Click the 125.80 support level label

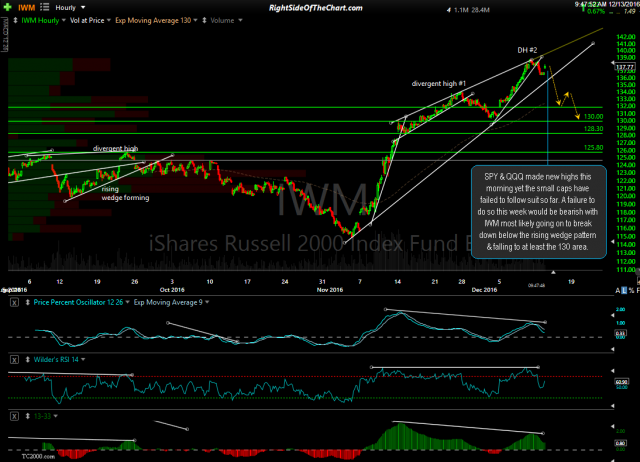pyautogui.click(x=593, y=148)
